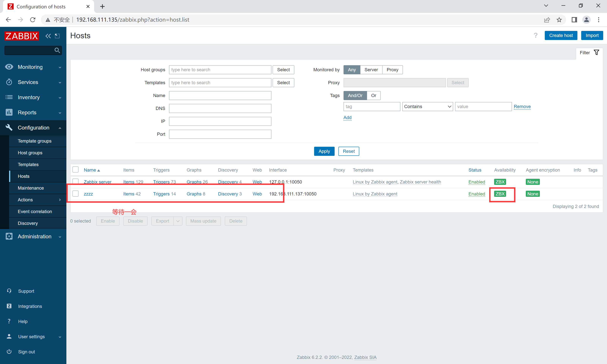Click the ZABBIX logo
The height and width of the screenshot is (364, 607).
pos(22,36)
